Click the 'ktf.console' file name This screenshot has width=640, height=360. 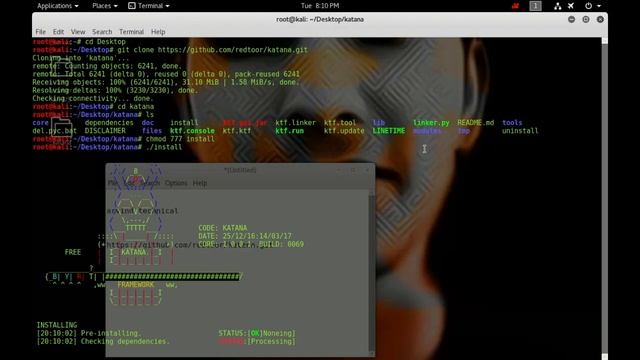click(x=192, y=131)
